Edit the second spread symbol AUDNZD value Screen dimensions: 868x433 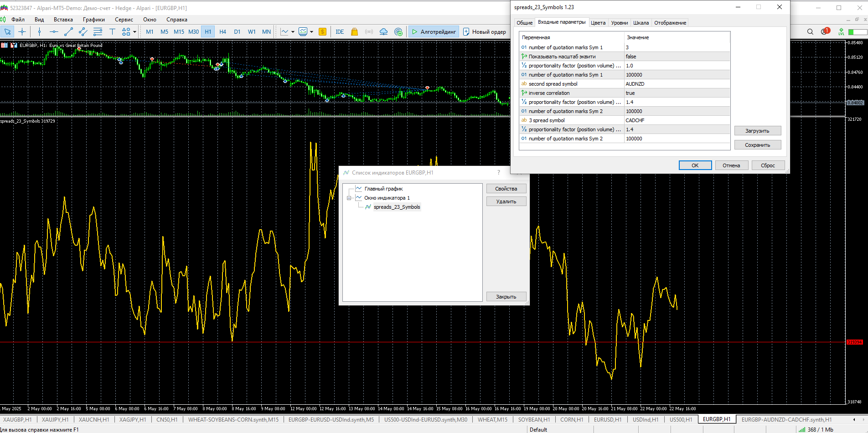tap(677, 84)
